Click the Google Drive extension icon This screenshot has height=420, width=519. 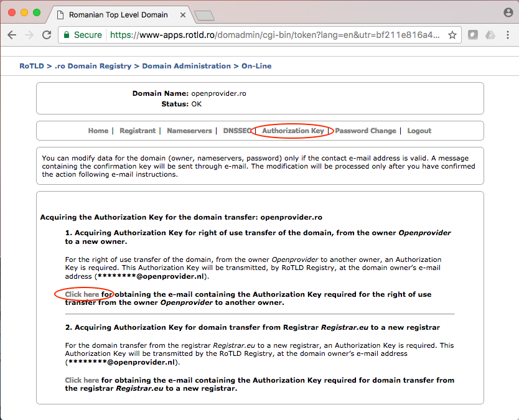pos(490,35)
